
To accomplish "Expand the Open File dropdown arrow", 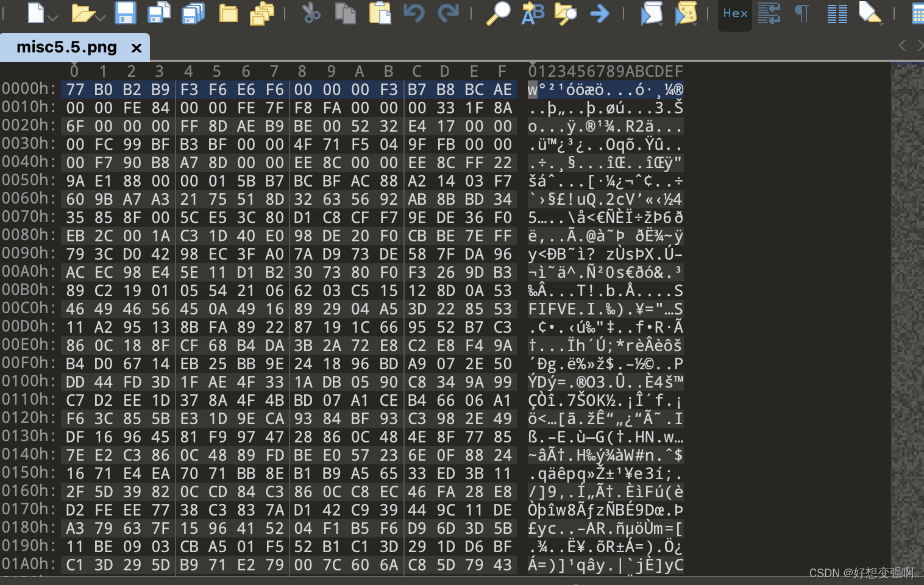I will tap(101, 17).
